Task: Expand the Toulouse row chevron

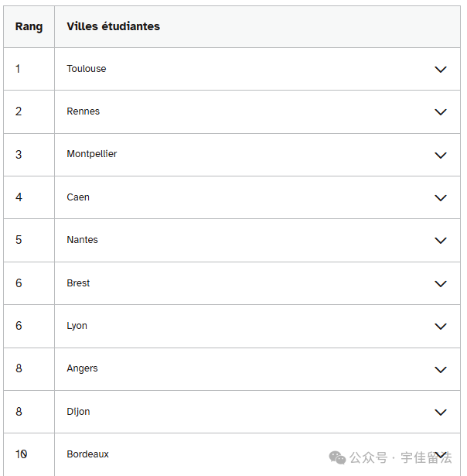Action: tap(440, 70)
